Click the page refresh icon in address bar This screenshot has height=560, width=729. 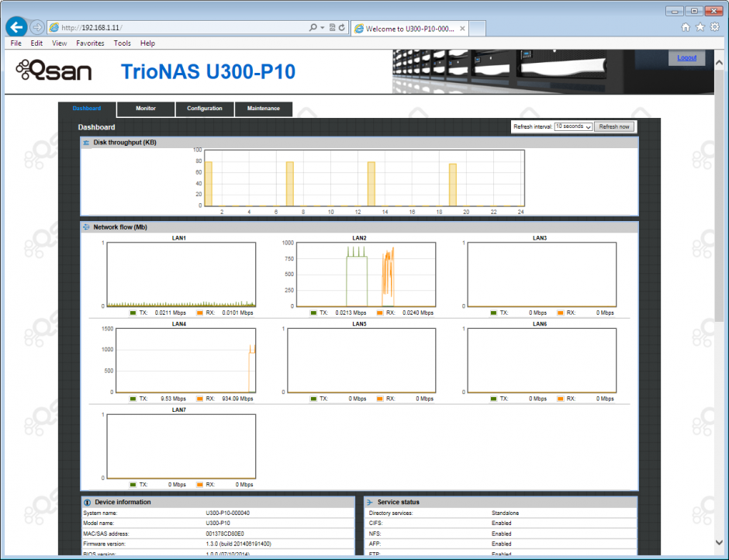point(342,27)
